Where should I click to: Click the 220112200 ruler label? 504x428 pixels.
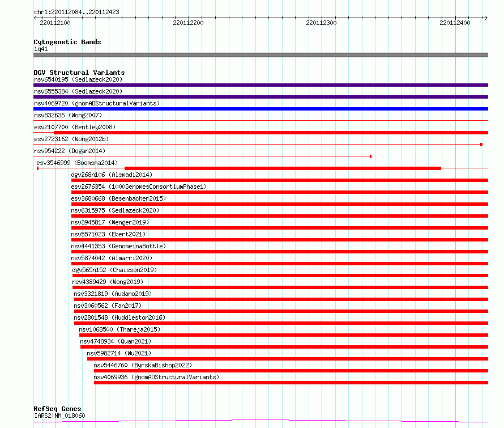pos(188,23)
